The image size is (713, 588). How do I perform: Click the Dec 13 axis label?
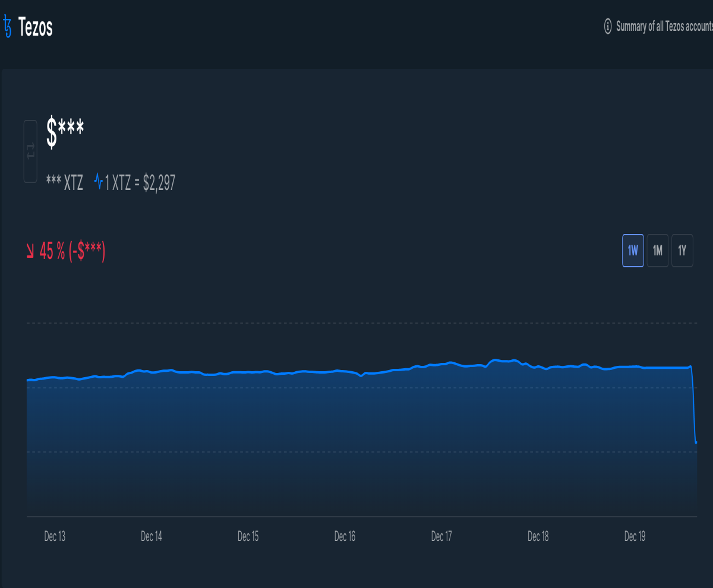(x=55, y=536)
